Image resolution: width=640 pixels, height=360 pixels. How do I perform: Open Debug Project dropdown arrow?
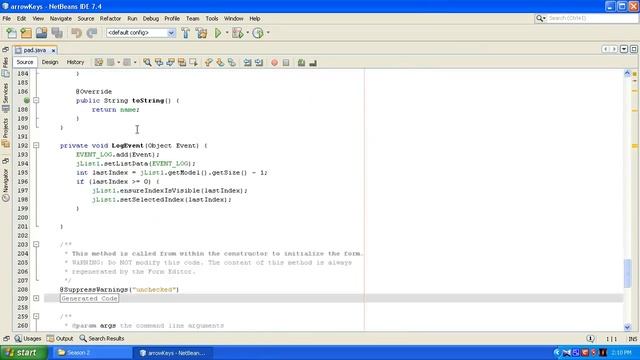247,33
